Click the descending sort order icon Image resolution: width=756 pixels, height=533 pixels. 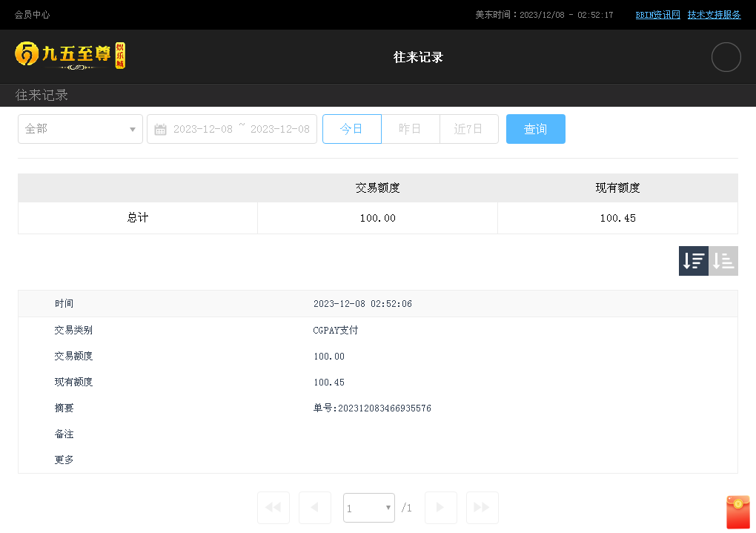coord(693,261)
